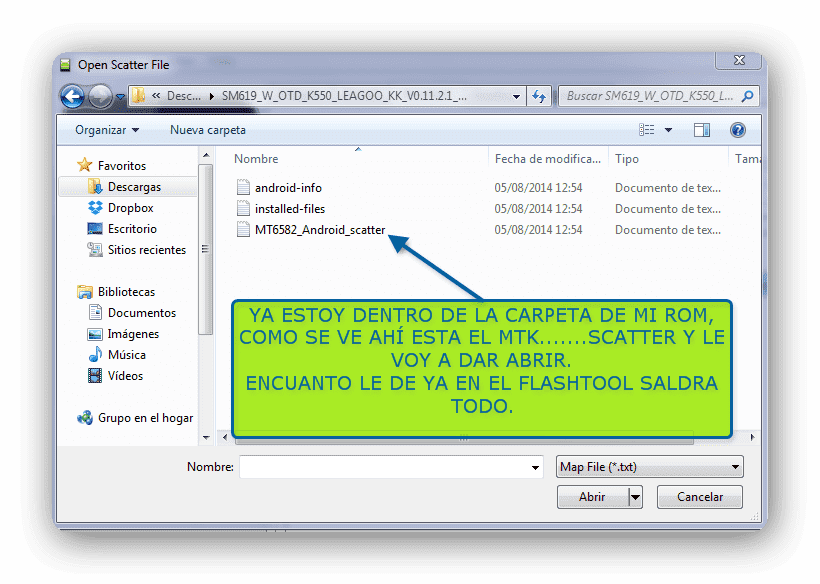Screen dimensions: 820x584
Task: Open the help question mark icon
Action: [738, 130]
